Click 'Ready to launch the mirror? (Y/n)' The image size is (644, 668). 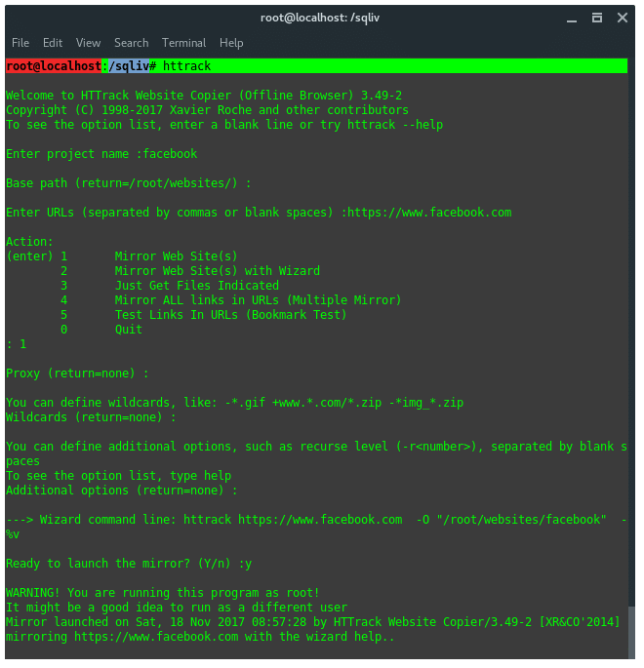(129, 564)
